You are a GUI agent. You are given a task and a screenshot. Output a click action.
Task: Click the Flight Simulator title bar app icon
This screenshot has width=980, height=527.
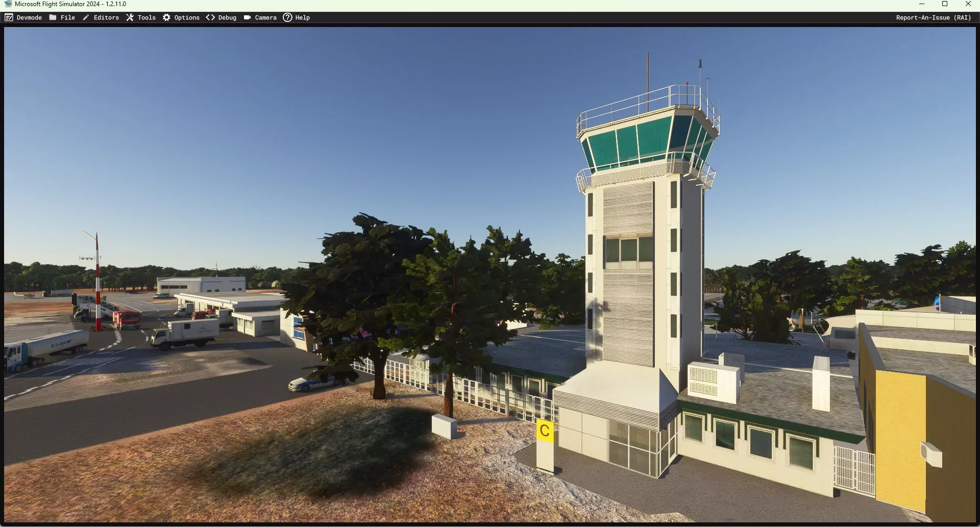(x=8, y=4)
